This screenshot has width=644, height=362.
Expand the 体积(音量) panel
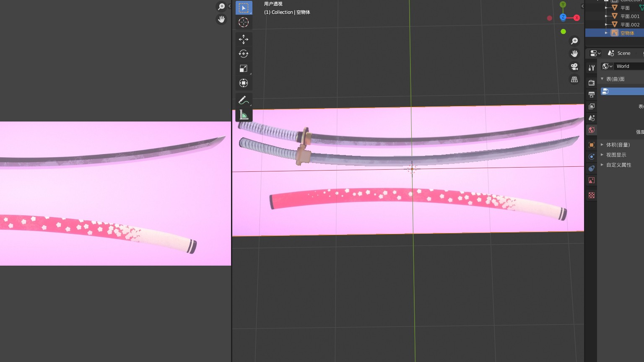pos(618,145)
